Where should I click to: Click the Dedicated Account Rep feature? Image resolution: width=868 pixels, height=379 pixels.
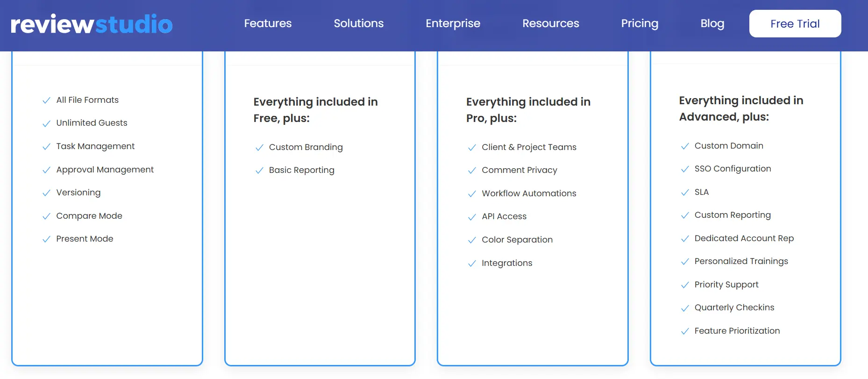[744, 238]
